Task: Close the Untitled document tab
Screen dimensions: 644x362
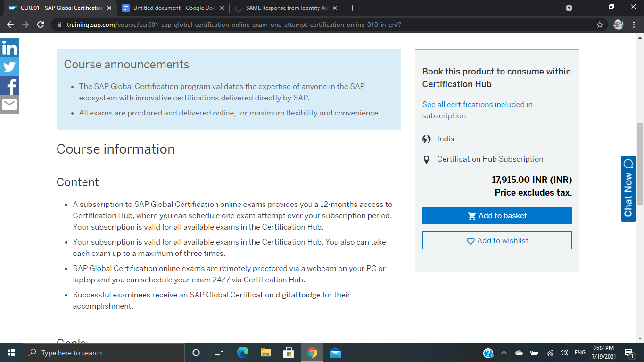Action: tap(222, 8)
